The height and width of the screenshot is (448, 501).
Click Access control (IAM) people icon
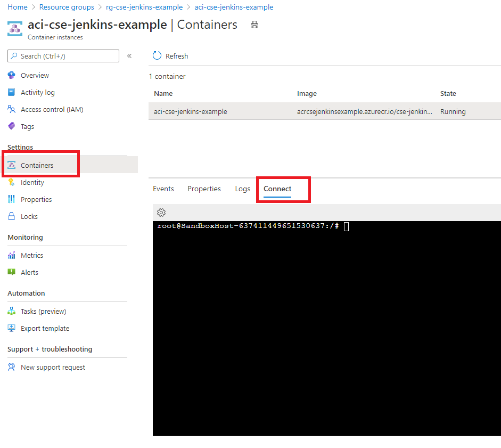tap(12, 109)
